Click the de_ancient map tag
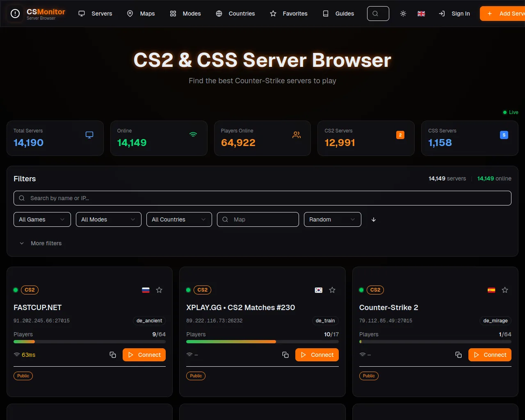Viewport: 525px width, 420px height. 149,321
